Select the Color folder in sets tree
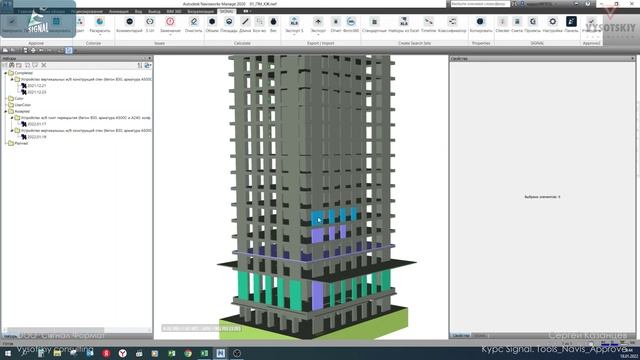Screen dimensions: 640x360 pos(16,99)
